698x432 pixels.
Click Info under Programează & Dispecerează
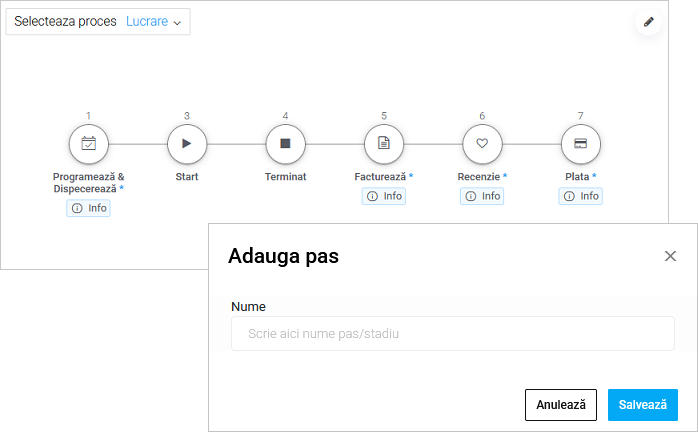[88, 208]
